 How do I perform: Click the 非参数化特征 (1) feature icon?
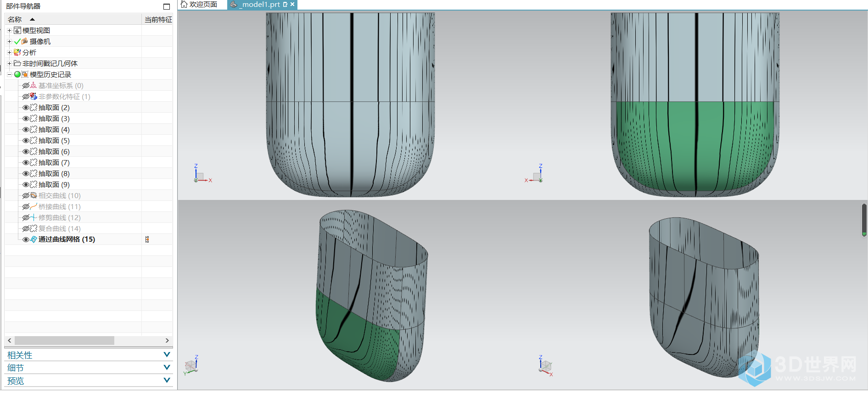pos(34,96)
